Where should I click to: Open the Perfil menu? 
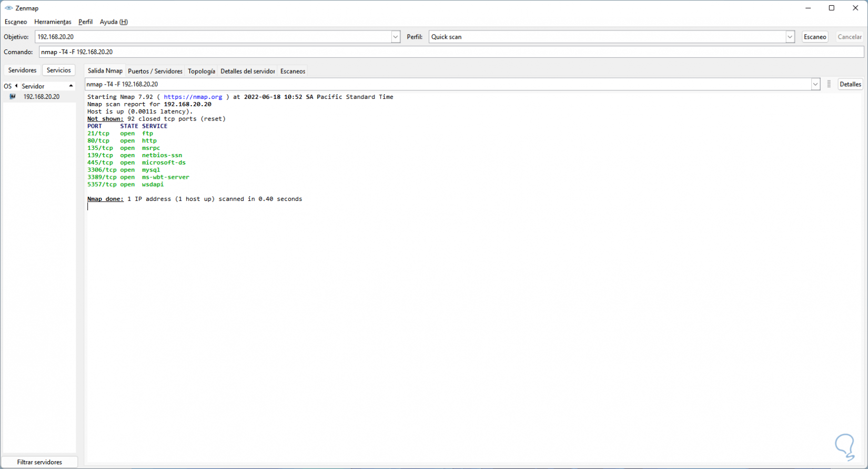click(85, 22)
